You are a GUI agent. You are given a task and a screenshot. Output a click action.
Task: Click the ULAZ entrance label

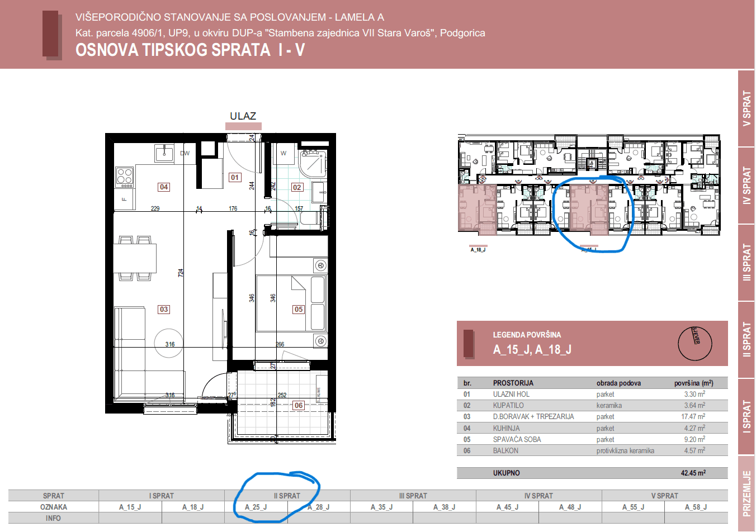243,116
